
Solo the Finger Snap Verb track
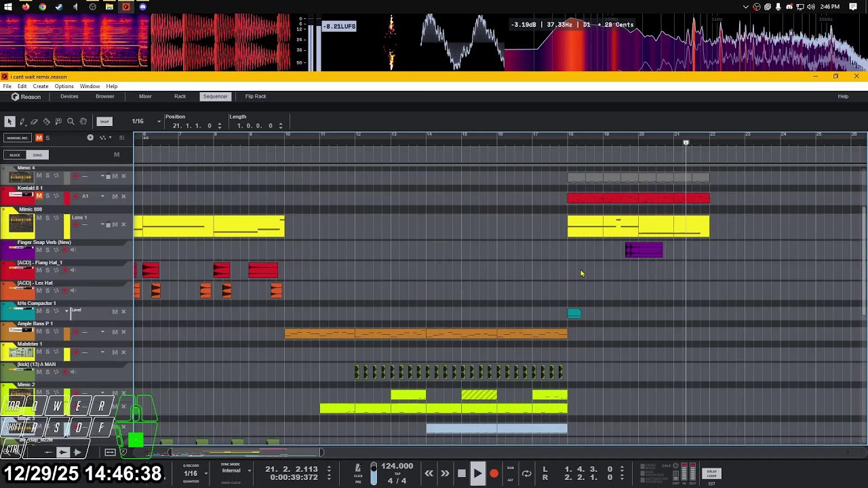pos(47,250)
